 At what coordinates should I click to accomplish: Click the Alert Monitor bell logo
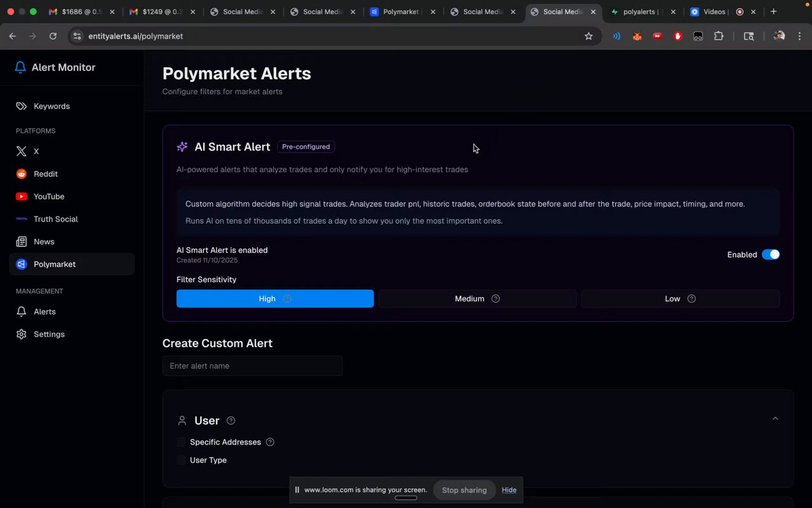20,67
